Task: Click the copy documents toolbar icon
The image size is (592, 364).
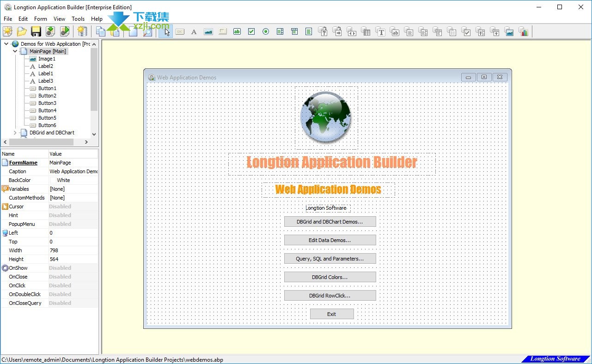Action: click(100, 31)
